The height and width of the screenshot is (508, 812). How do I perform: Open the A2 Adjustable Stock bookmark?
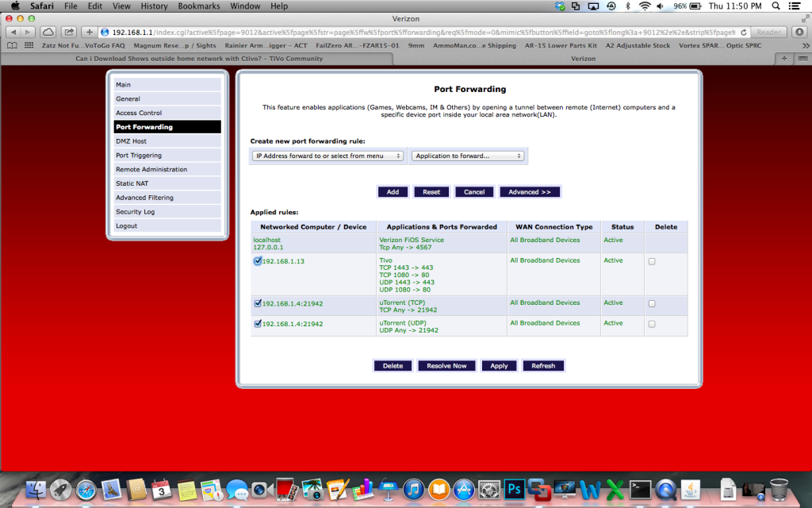point(638,45)
